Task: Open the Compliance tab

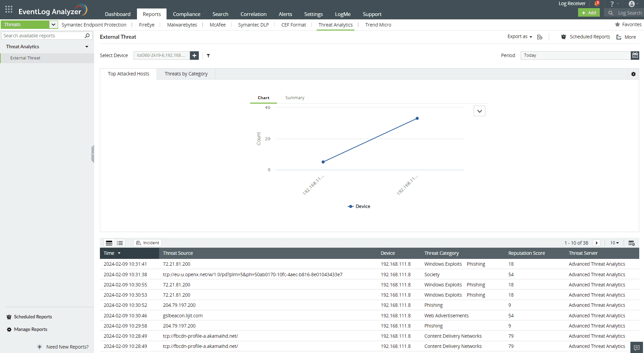Action: click(x=187, y=14)
